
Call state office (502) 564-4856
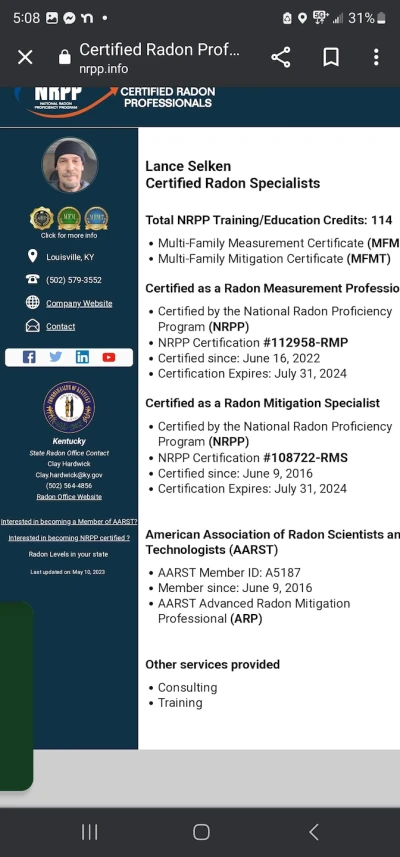point(69,485)
